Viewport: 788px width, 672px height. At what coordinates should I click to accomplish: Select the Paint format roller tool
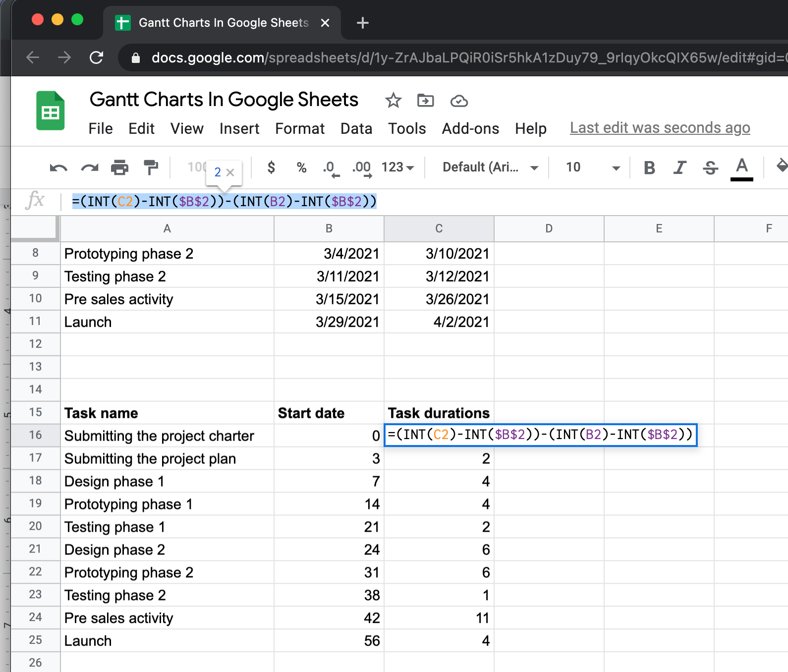click(x=150, y=168)
